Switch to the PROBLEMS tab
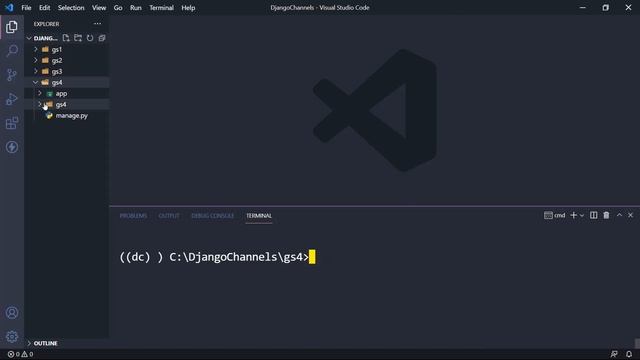 coord(133,216)
